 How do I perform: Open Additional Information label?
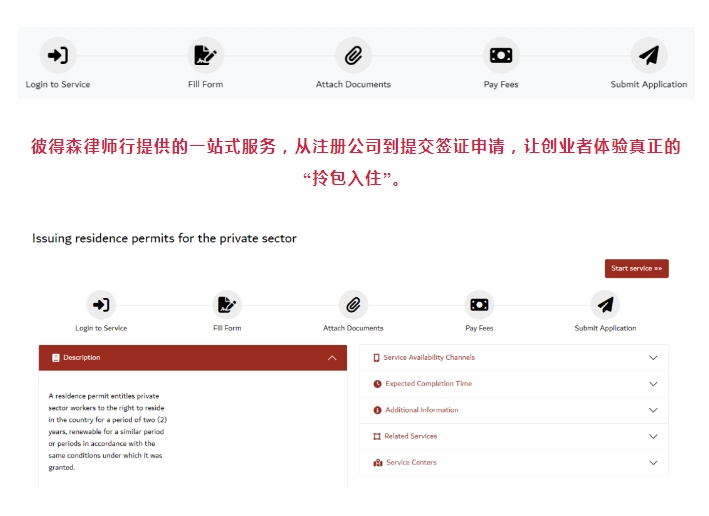(x=422, y=410)
